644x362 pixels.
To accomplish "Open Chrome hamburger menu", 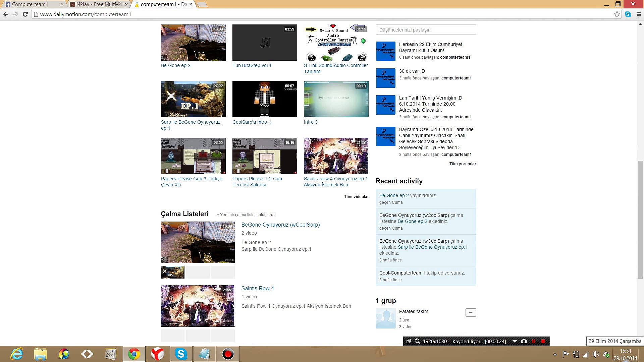I will click(x=639, y=14).
